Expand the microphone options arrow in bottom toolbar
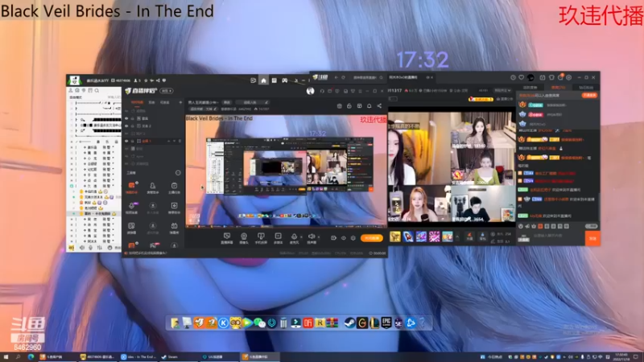 pyautogui.click(x=301, y=237)
